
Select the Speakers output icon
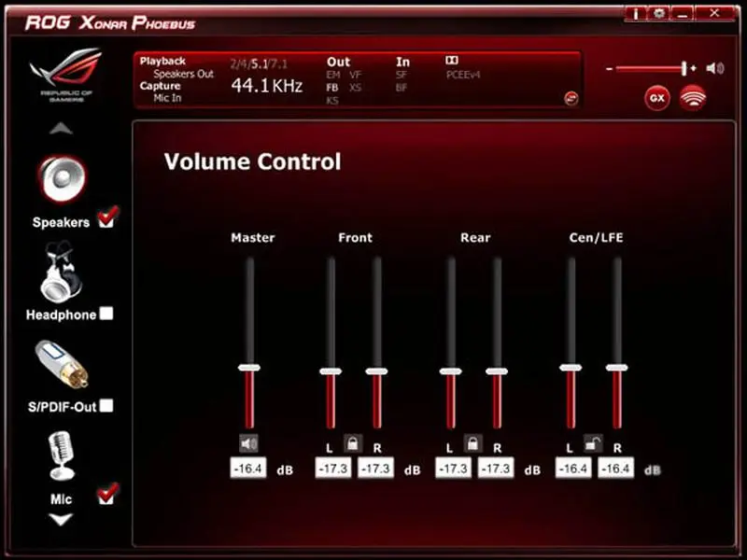point(63,179)
